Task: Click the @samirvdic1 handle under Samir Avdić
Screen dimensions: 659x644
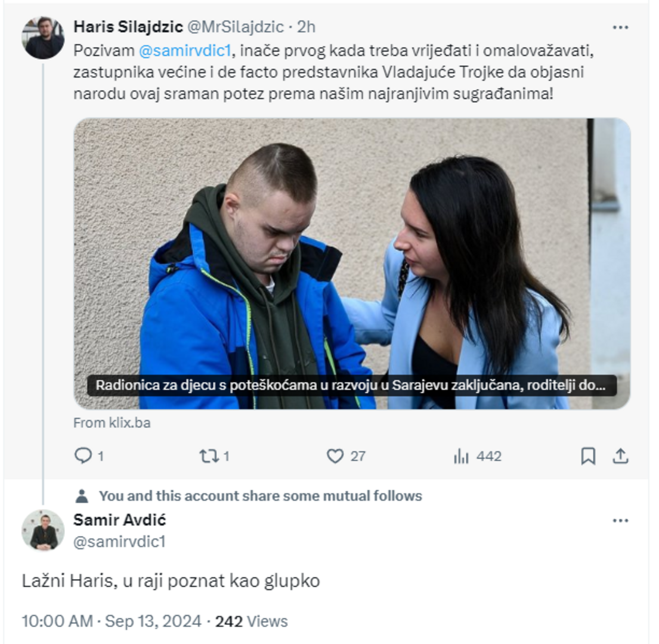Action: pos(119,542)
